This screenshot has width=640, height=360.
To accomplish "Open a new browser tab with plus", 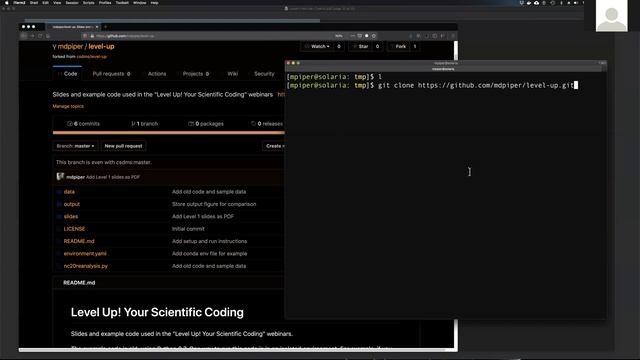I will pyautogui.click(x=105, y=27).
